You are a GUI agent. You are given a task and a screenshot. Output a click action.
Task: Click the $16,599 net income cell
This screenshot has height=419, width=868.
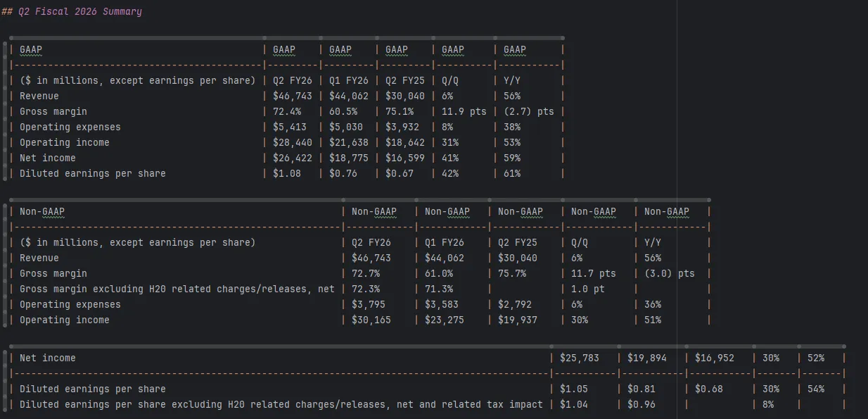(x=405, y=158)
